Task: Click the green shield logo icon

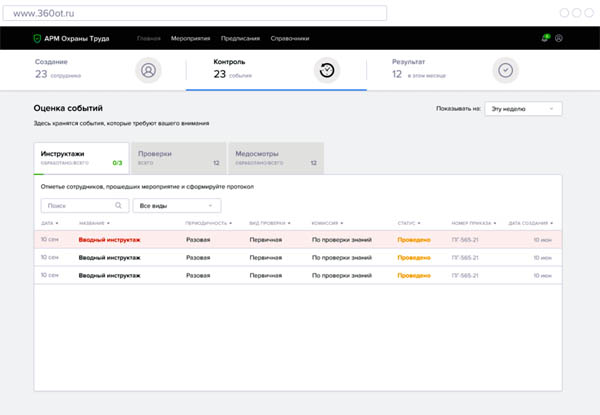Action: click(x=37, y=38)
